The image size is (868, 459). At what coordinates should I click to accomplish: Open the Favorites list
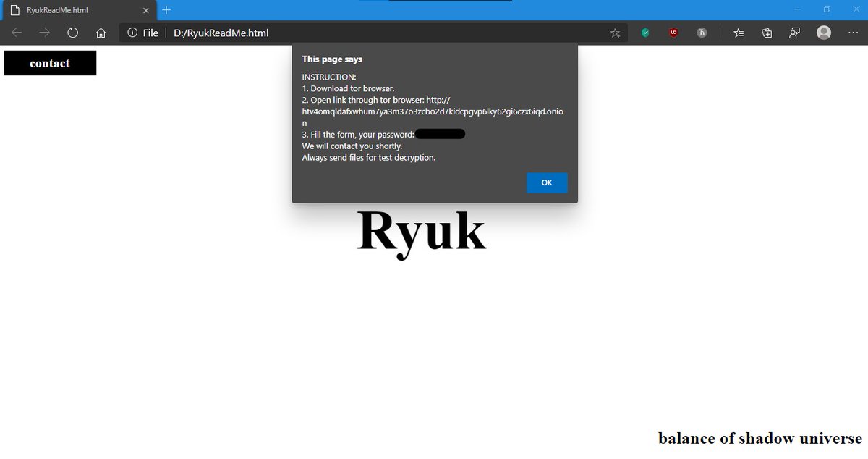739,33
